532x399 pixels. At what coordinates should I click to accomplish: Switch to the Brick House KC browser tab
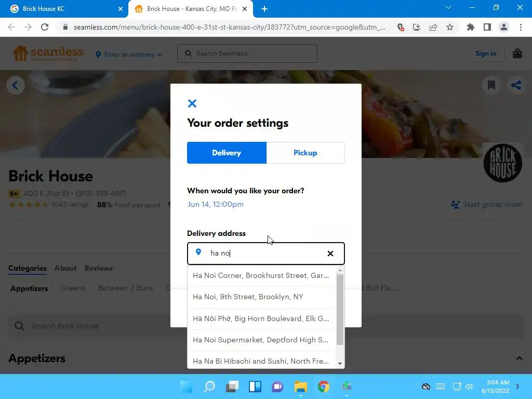tap(64, 9)
